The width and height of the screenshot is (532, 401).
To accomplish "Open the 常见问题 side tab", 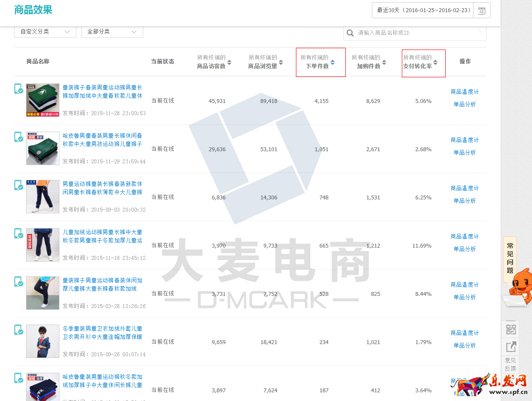I will 510,258.
